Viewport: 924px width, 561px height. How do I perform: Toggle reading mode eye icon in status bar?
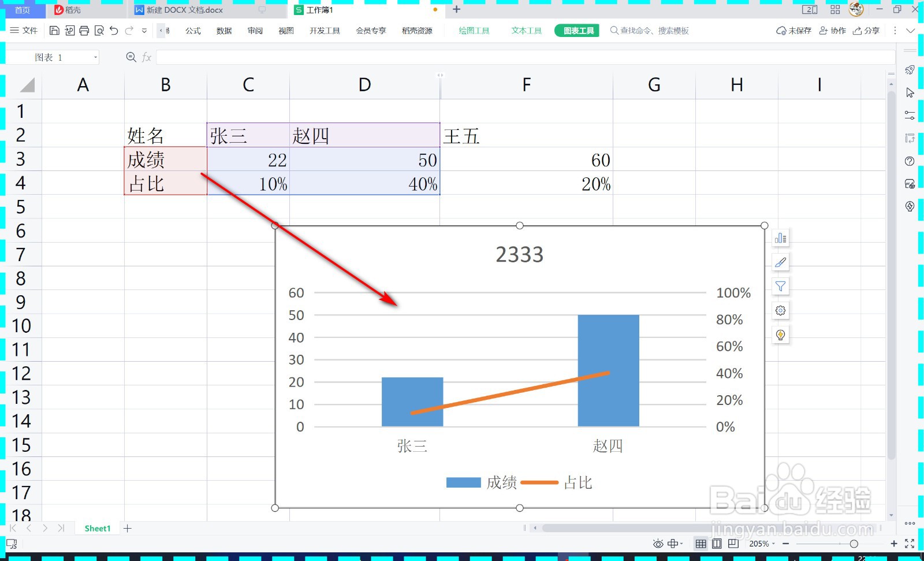click(x=657, y=544)
